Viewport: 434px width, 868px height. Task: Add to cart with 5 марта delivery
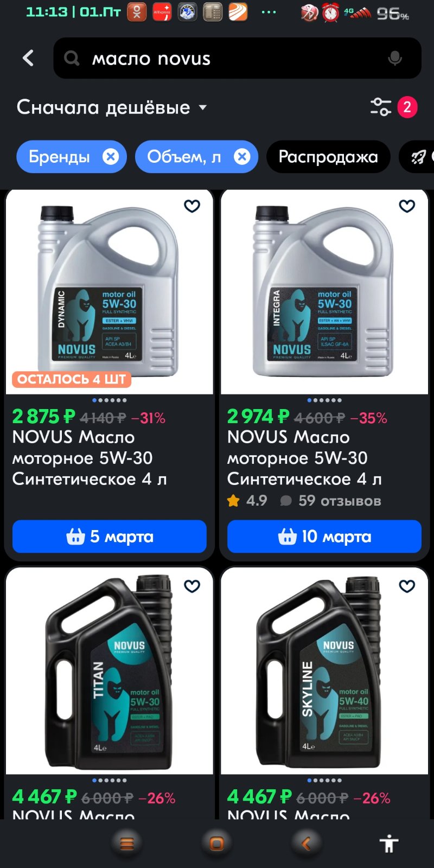pos(110,537)
